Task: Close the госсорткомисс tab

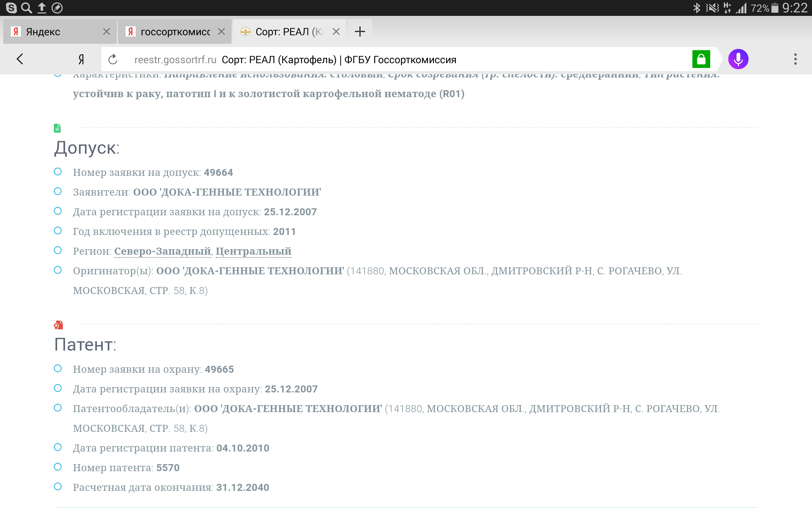Action: coord(221,31)
